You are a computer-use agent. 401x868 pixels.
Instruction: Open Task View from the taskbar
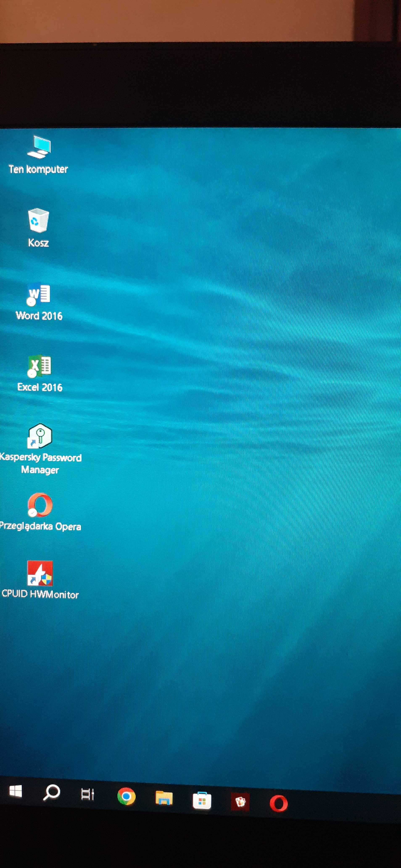(x=88, y=794)
